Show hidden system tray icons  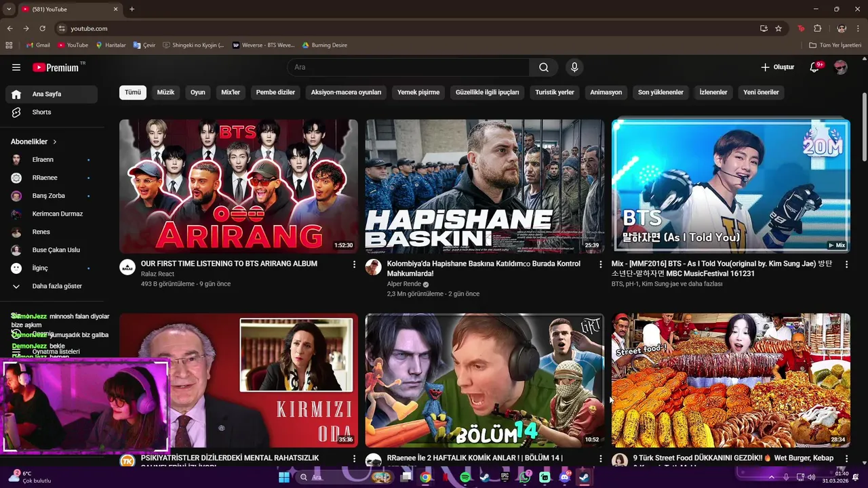coord(772,477)
